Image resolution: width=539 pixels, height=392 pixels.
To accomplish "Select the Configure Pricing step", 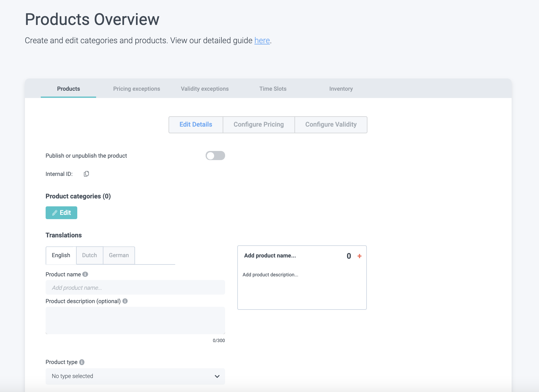I will [259, 124].
